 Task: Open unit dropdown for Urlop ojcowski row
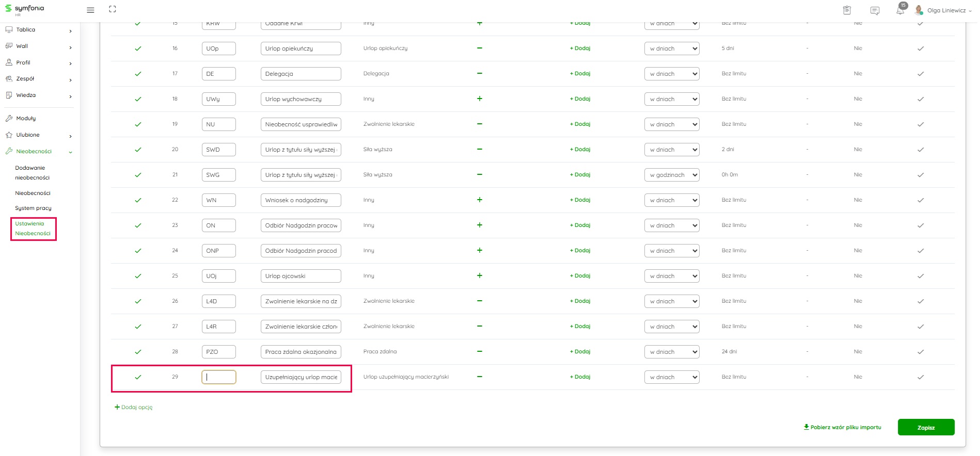(671, 276)
